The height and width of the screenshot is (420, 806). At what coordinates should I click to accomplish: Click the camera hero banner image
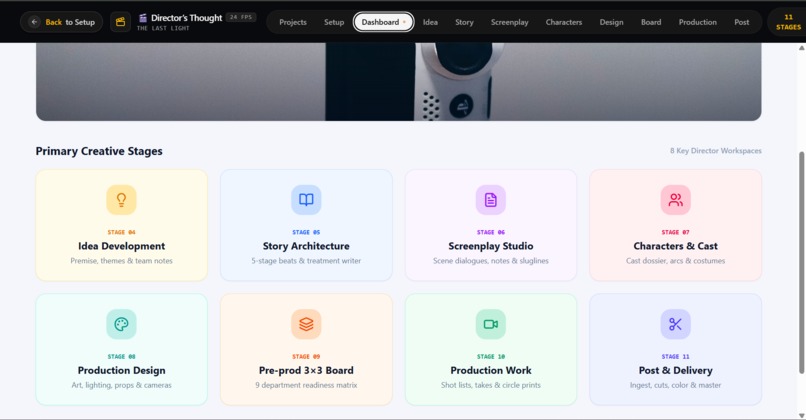point(398,82)
